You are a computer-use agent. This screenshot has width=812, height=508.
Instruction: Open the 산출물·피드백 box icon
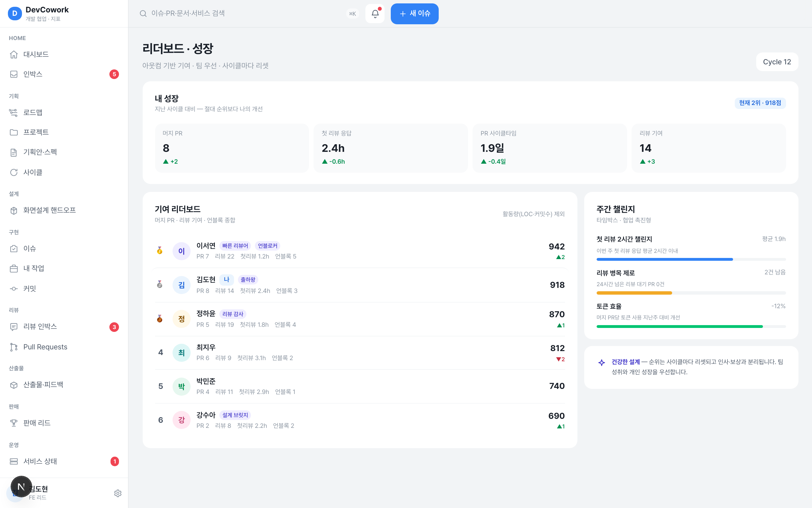14,385
